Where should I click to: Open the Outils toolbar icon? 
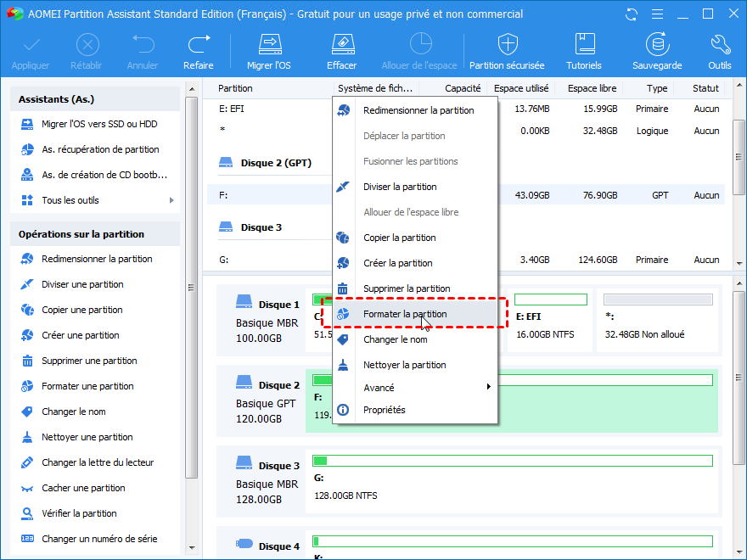[719, 51]
